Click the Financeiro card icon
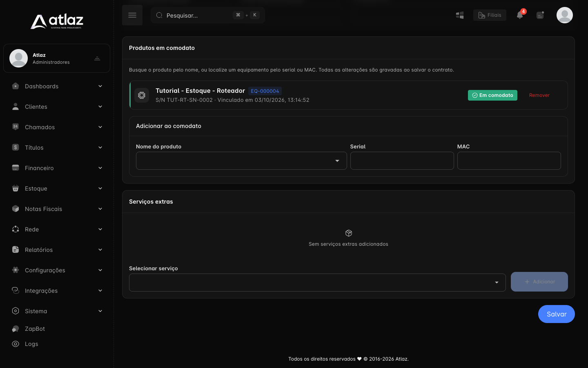This screenshot has width=588, height=368. coord(16,168)
